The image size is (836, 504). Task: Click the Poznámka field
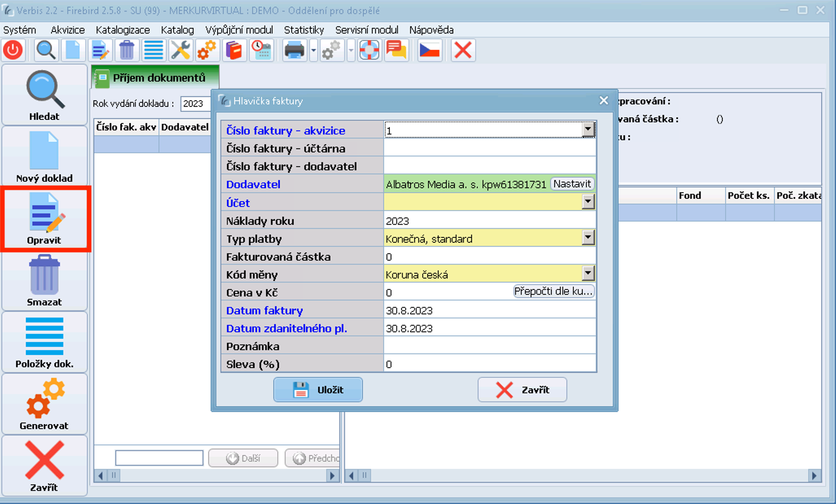490,346
